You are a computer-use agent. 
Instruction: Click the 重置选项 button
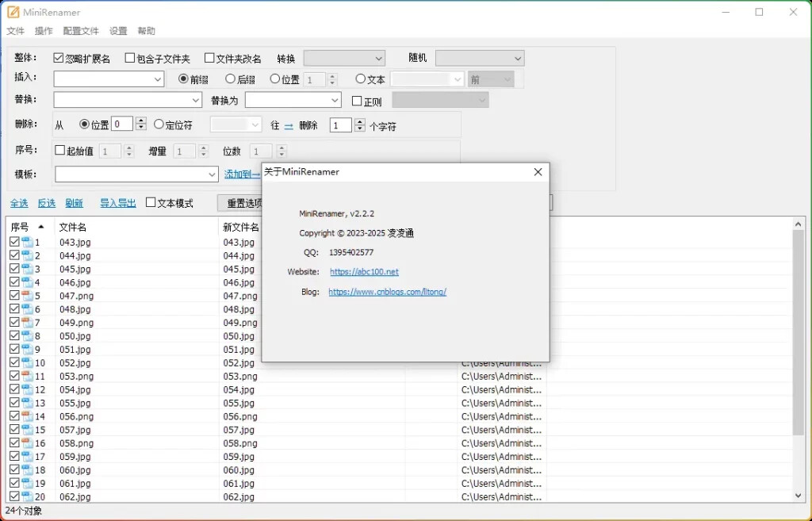click(x=243, y=203)
